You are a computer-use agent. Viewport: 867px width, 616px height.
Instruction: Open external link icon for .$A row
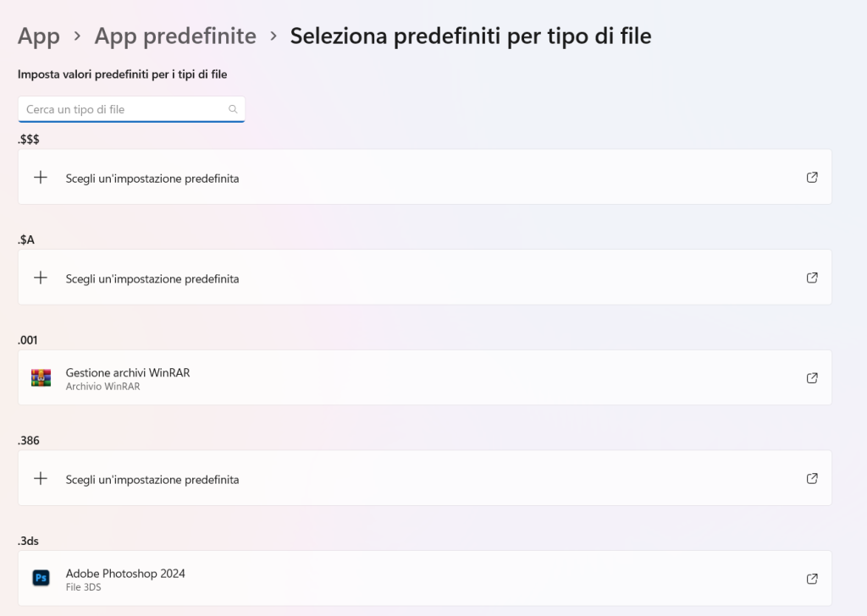(x=812, y=278)
